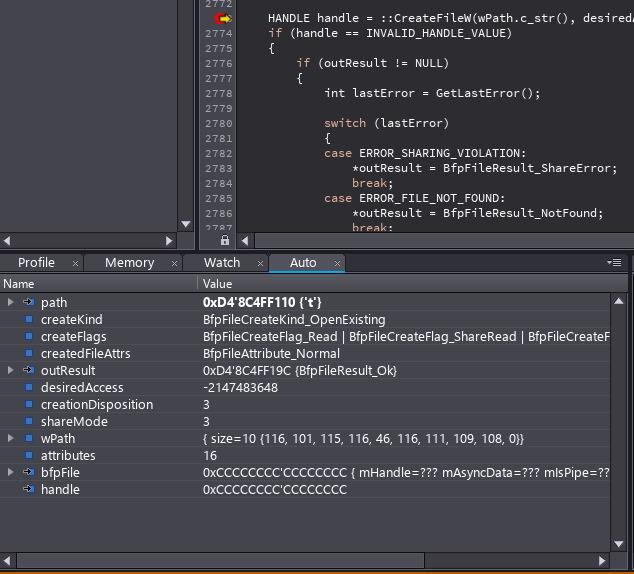Select the creationDisposition row name
634x574 pixels.
(x=97, y=405)
